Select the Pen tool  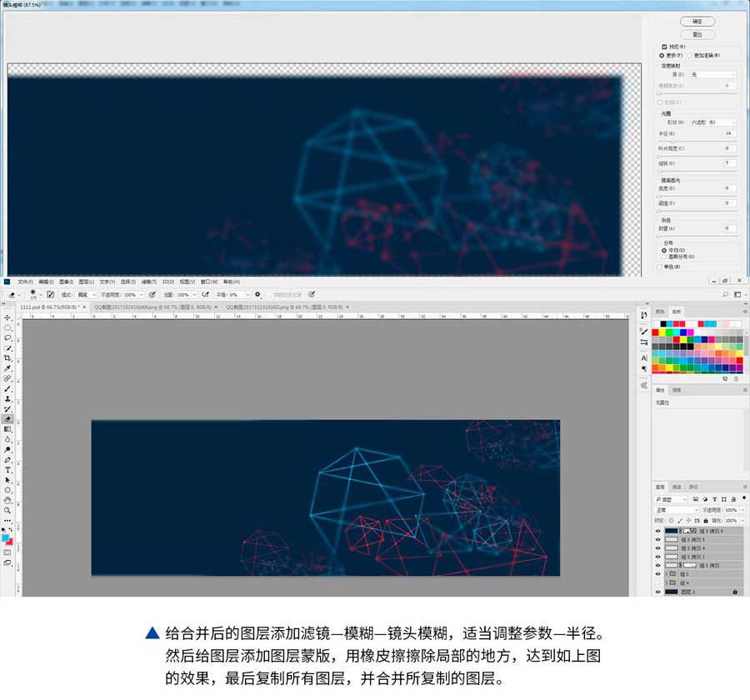point(7,460)
